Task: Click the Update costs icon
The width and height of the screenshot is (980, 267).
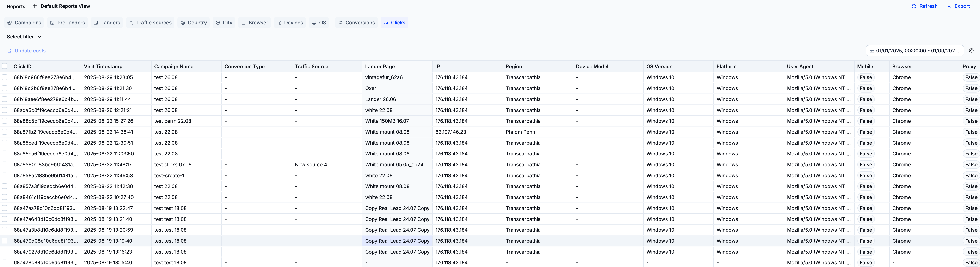Action: point(10,51)
